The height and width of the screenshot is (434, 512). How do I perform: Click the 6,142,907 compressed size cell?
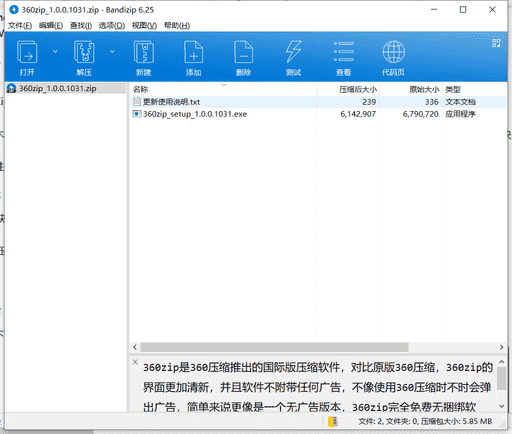pyautogui.click(x=358, y=114)
